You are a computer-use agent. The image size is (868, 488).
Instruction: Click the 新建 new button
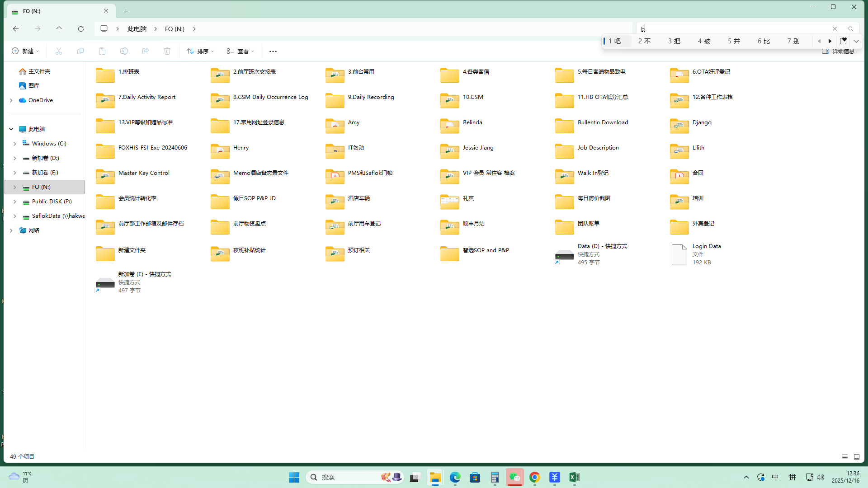tap(25, 51)
